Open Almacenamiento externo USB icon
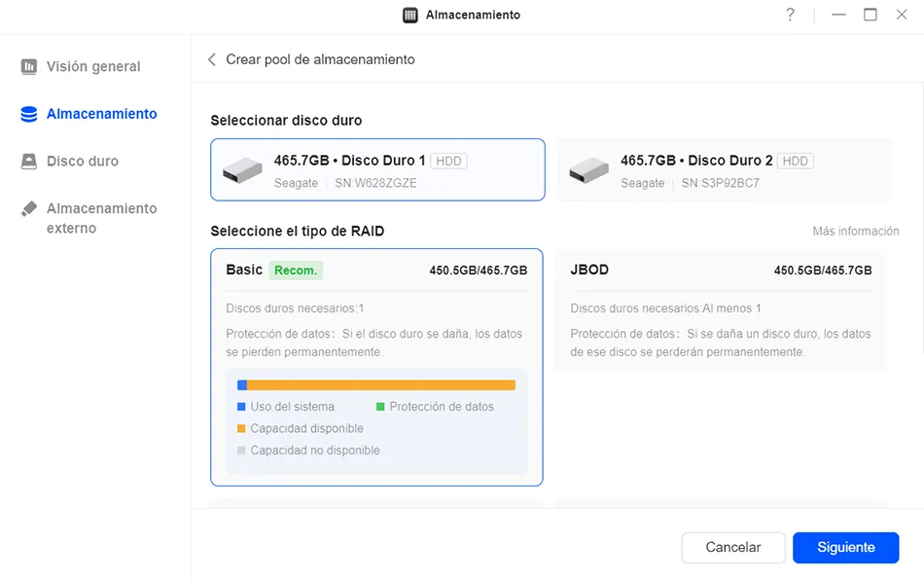Viewport: 924px width, 581px height. (29, 209)
